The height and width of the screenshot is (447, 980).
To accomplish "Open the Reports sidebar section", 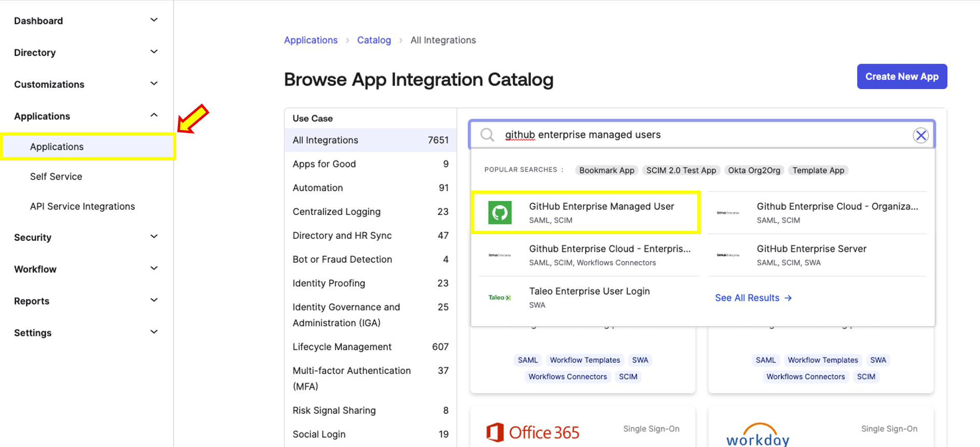I will pyautogui.click(x=87, y=301).
